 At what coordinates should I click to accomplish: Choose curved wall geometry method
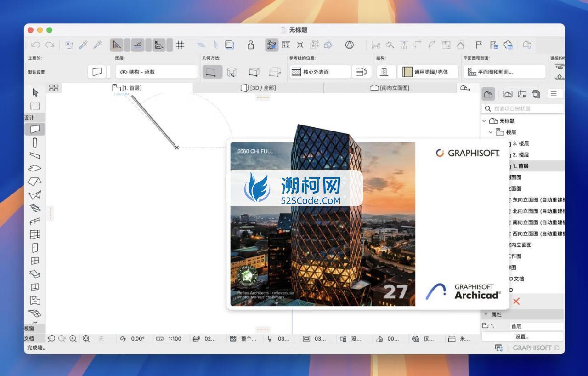click(x=232, y=72)
